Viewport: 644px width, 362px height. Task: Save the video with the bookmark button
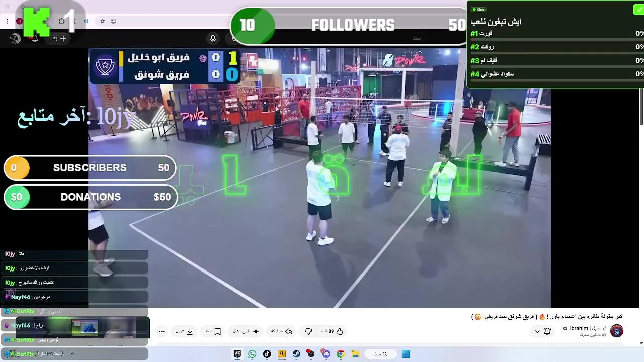(213, 331)
